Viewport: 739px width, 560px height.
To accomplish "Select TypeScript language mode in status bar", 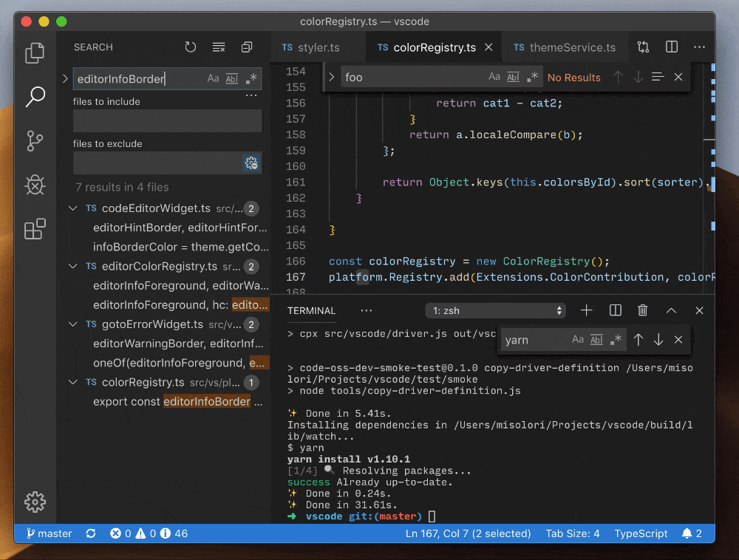I will pos(641,533).
